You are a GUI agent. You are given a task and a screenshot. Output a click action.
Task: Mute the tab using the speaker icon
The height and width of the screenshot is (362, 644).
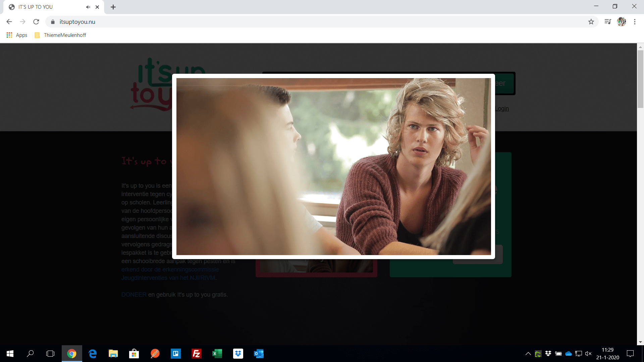(88, 7)
